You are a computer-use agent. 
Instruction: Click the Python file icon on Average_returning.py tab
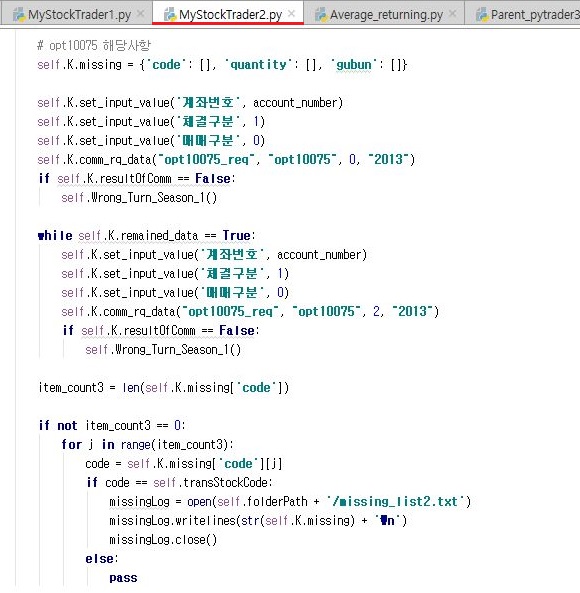click(x=321, y=14)
